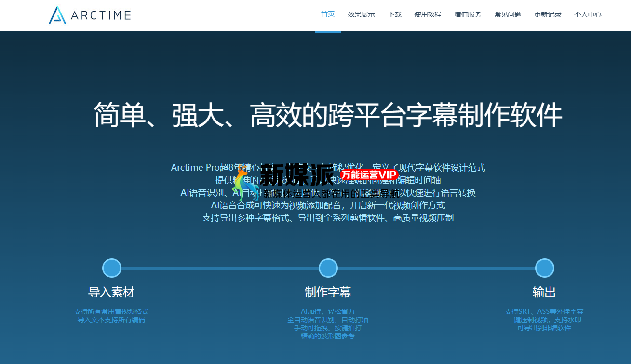Open 常见问题 in the top nav
This screenshot has height=364, width=631.
tap(508, 14)
